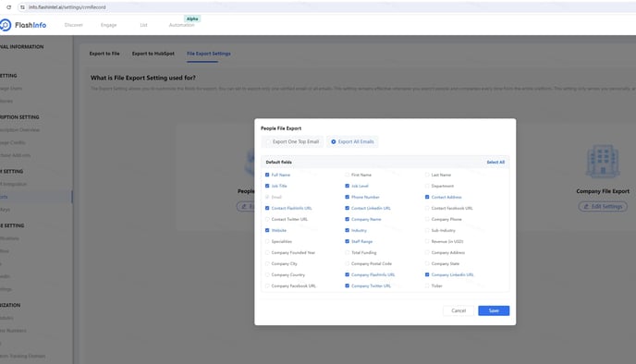The width and height of the screenshot is (636, 364).
Task: Uncheck the Job Level field
Action: coord(347,186)
